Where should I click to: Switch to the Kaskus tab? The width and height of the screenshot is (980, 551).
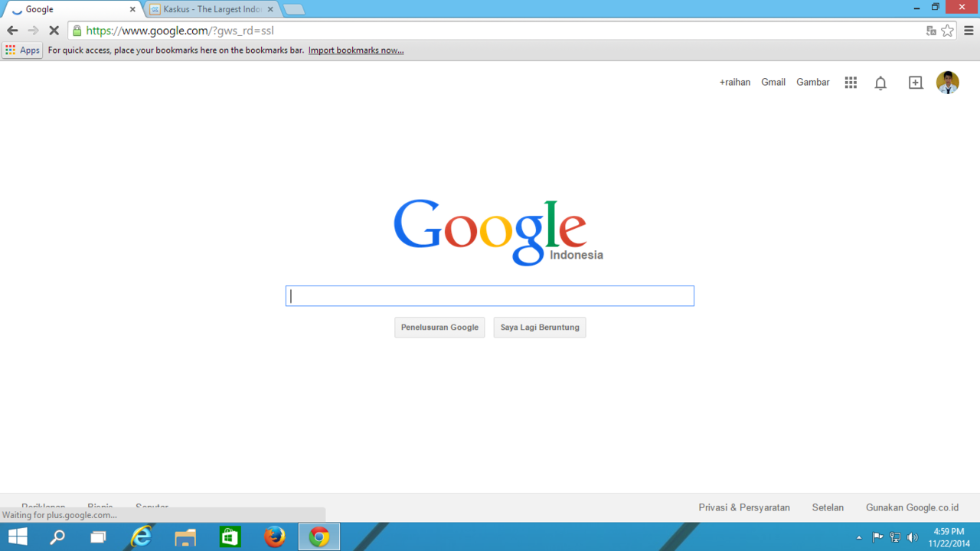pyautogui.click(x=211, y=9)
